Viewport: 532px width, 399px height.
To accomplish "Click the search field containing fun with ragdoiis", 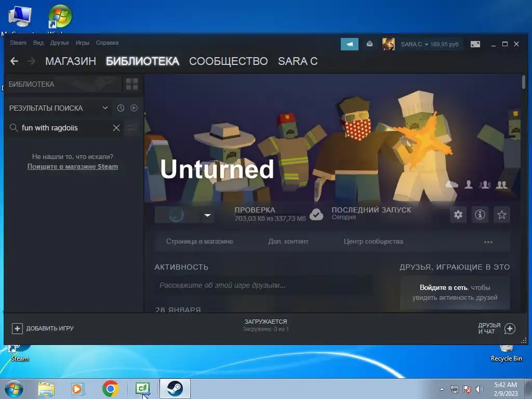I will tap(64, 128).
